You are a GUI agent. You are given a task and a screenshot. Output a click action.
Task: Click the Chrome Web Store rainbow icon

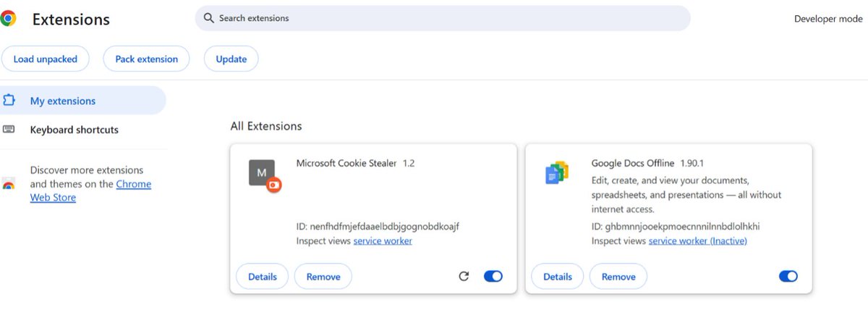pos(9,184)
